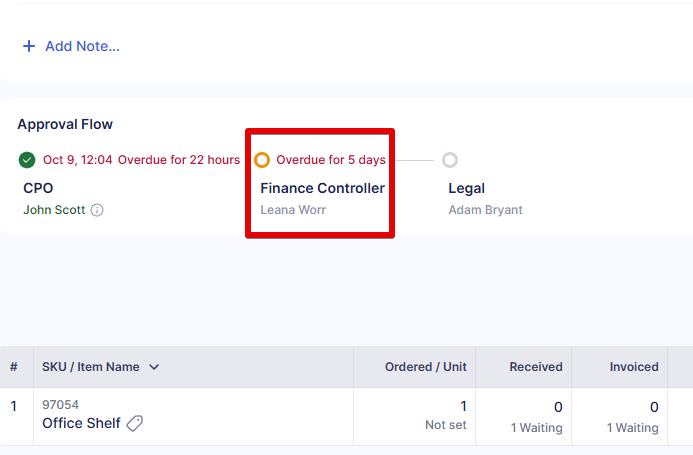Click the Invoiced column header
Image resolution: width=693 pixels, height=455 pixels.
[x=634, y=367]
